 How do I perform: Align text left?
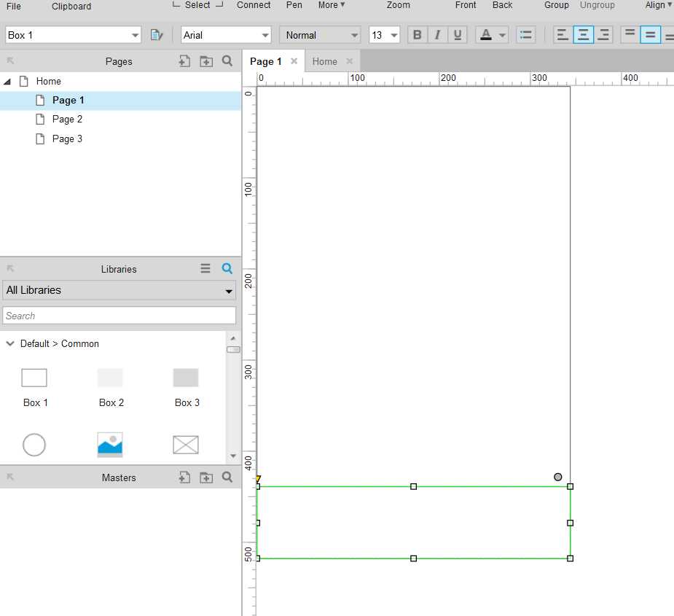tap(563, 35)
